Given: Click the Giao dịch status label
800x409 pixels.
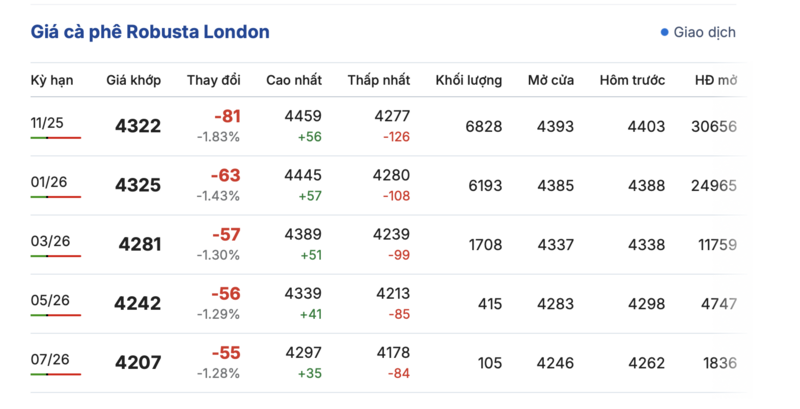Looking at the screenshot, I should coord(704,32).
